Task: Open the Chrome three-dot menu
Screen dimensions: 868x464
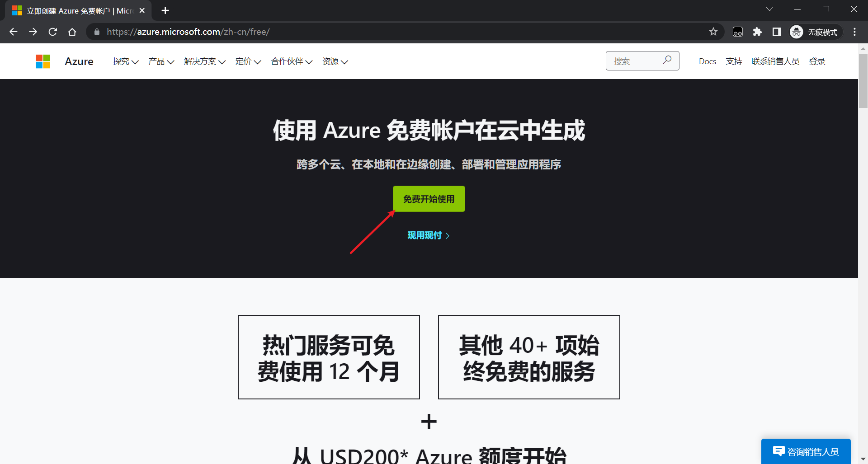Action: pyautogui.click(x=854, y=32)
